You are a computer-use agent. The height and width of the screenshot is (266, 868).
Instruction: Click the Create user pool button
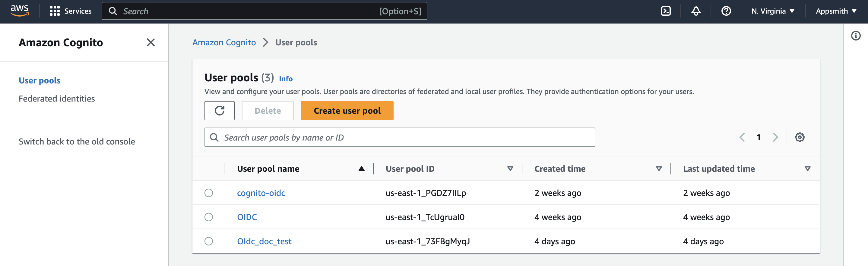click(347, 111)
